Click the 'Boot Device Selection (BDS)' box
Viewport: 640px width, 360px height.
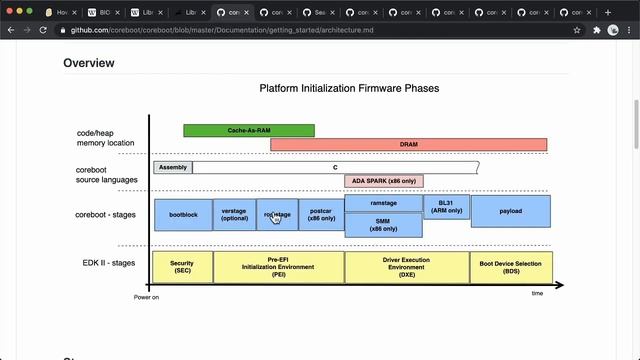click(x=511, y=267)
